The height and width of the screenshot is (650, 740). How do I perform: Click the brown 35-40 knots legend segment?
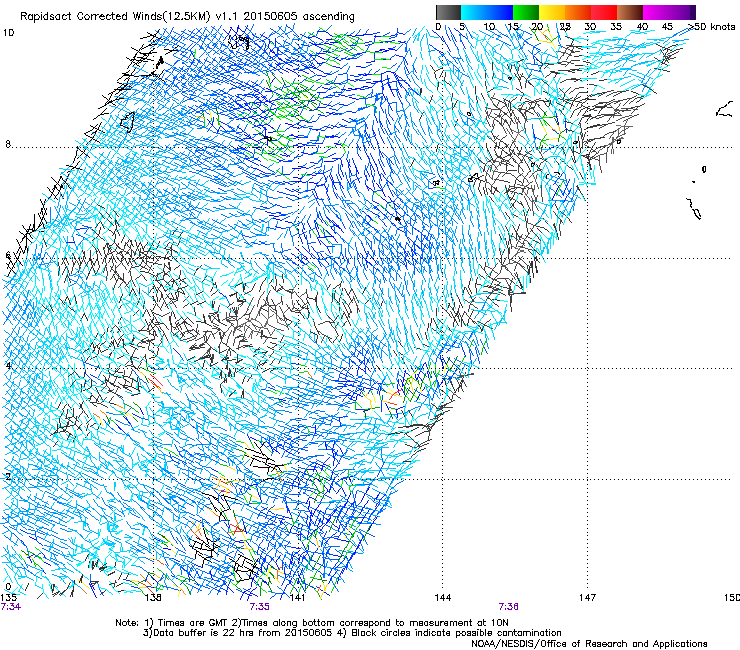pyautogui.click(x=630, y=12)
